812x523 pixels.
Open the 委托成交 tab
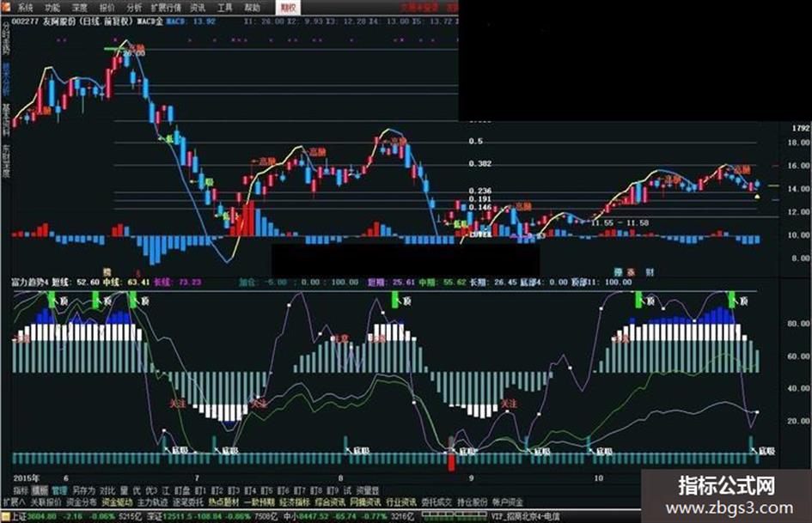(437, 502)
